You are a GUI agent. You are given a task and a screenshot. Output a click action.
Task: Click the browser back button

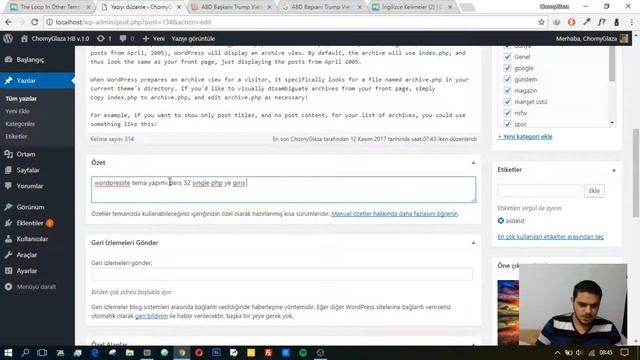pyautogui.click(x=9, y=22)
